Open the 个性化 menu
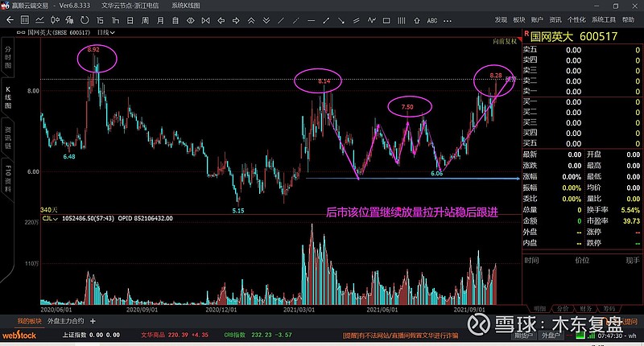The width and height of the screenshot is (644, 346). click(x=576, y=19)
